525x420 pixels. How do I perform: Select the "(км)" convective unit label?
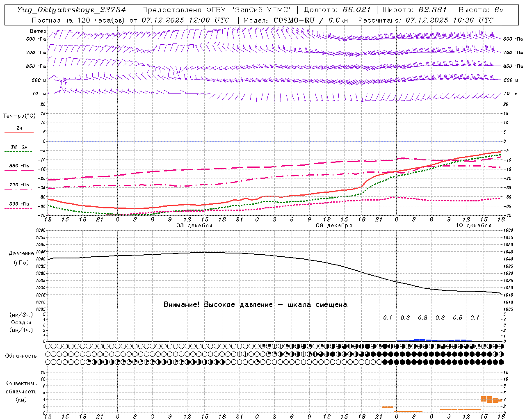click(x=21, y=399)
